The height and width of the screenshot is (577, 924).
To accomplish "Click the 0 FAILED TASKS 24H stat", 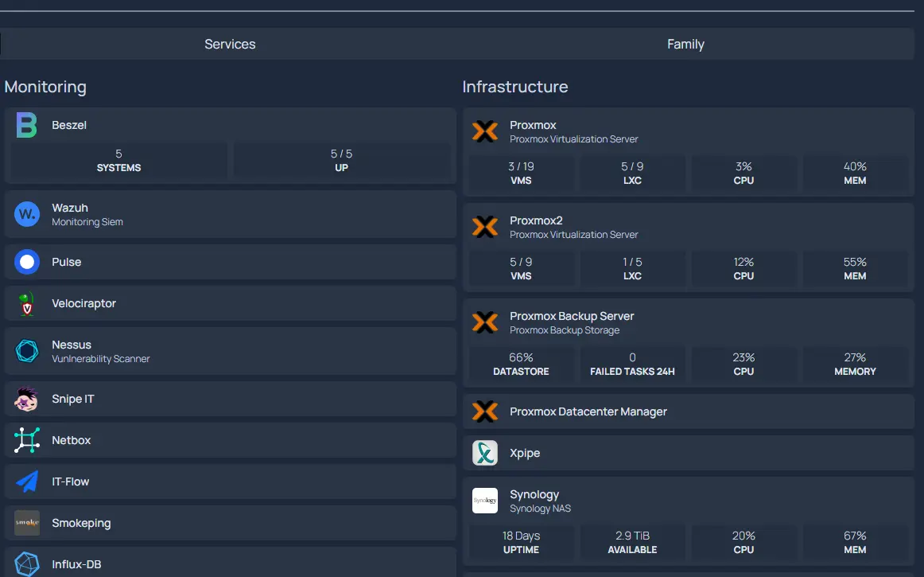I will [632, 365].
